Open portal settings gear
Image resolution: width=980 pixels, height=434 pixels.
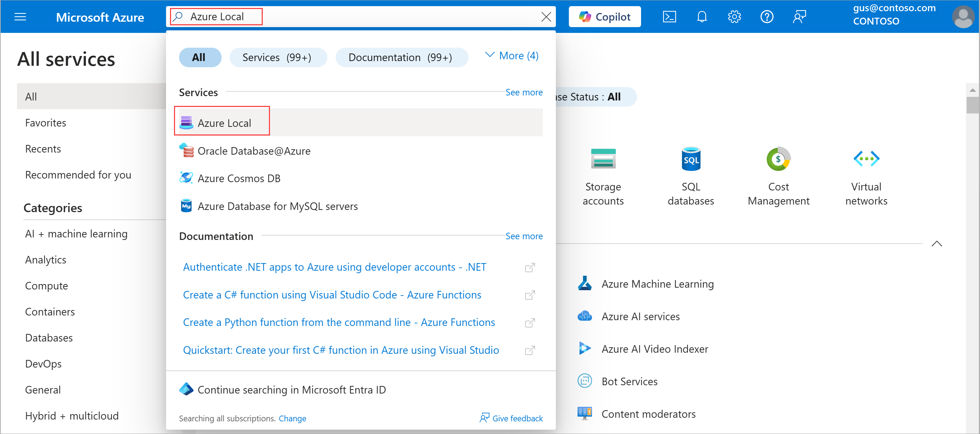[x=734, y=17]
